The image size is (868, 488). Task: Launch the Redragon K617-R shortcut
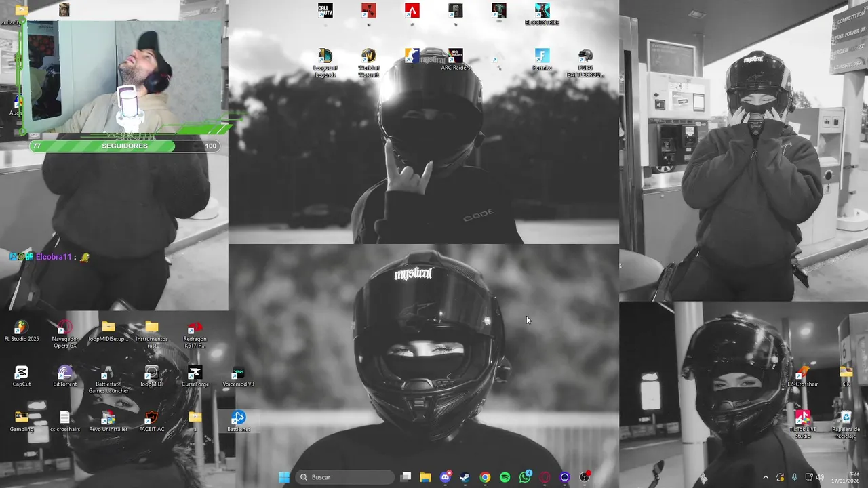tap(195, 334)
